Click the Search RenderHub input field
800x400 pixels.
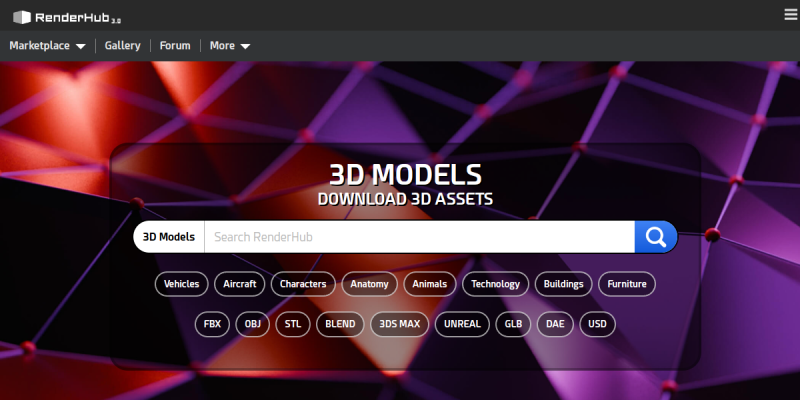pos(419,237)
